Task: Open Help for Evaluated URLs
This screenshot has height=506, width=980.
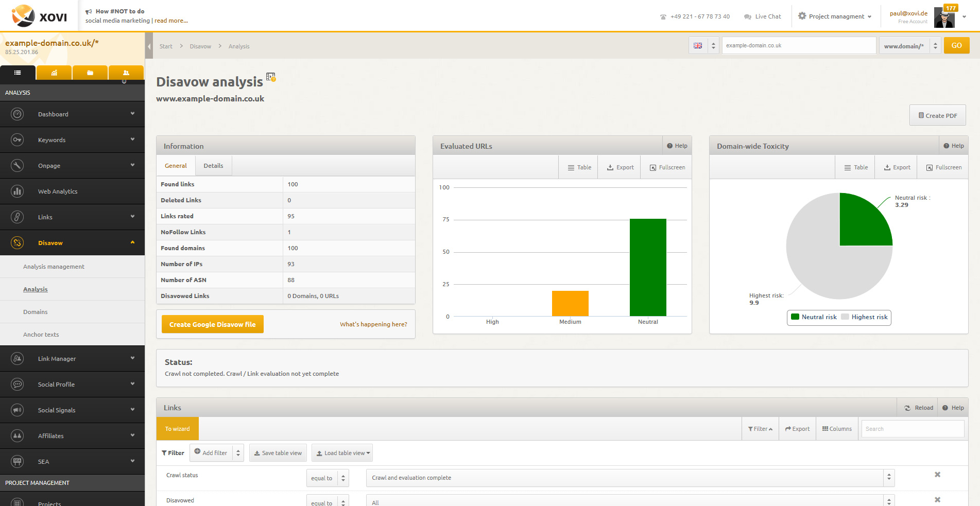Action: (x=677, y=146)
